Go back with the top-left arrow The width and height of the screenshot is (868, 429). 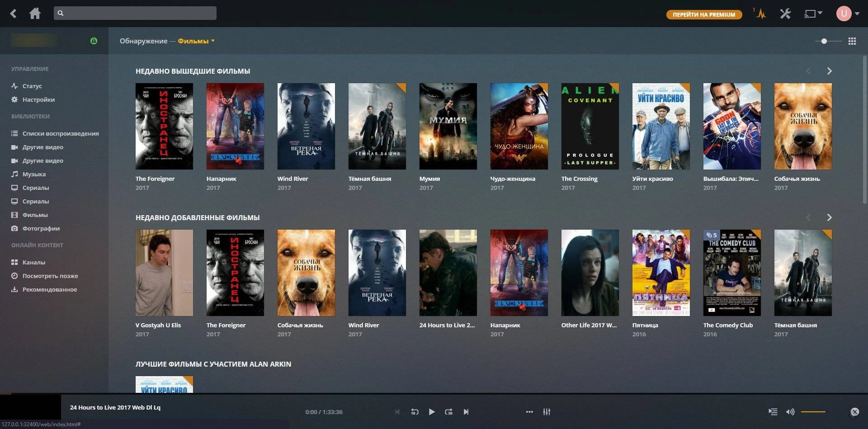coord(14,14)
